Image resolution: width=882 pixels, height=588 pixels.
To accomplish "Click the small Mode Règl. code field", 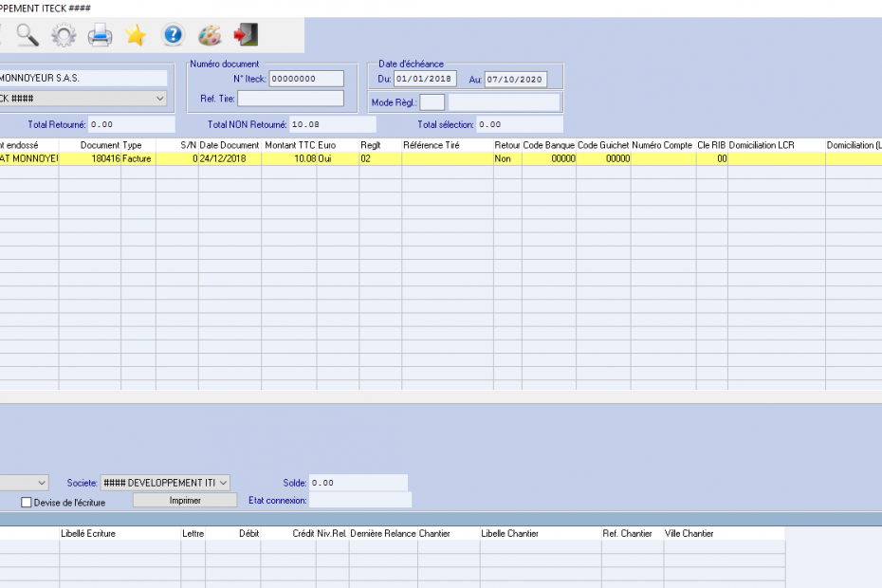I will click(432, 102).
